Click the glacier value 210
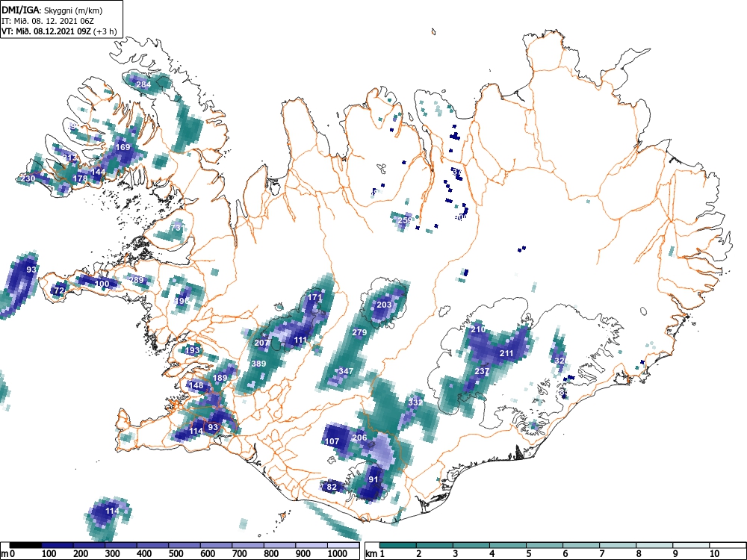 click(478, 329)
